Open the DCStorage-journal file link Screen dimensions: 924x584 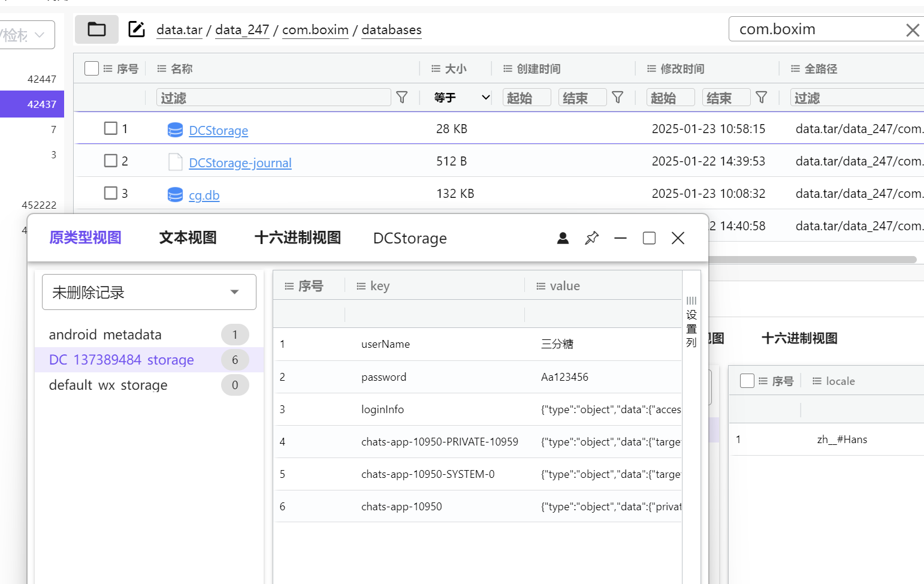(x=240, y=162)
